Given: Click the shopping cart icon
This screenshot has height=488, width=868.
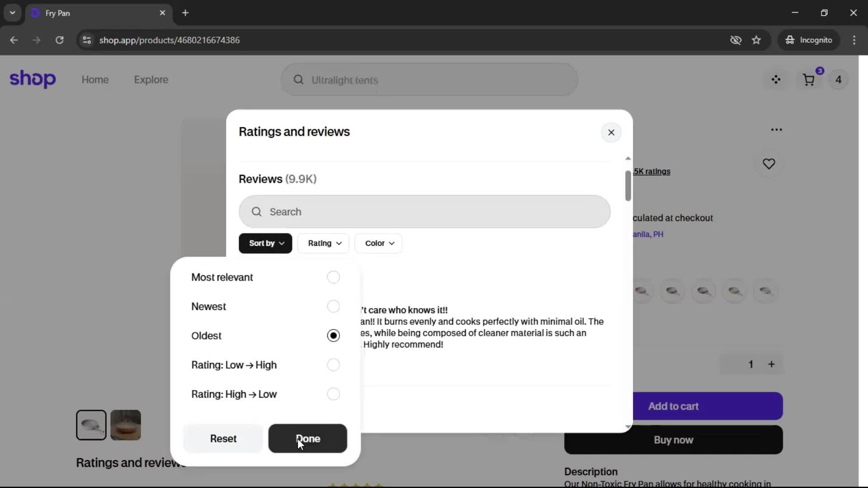Looking at the screenshot, I should coord(809,80).
